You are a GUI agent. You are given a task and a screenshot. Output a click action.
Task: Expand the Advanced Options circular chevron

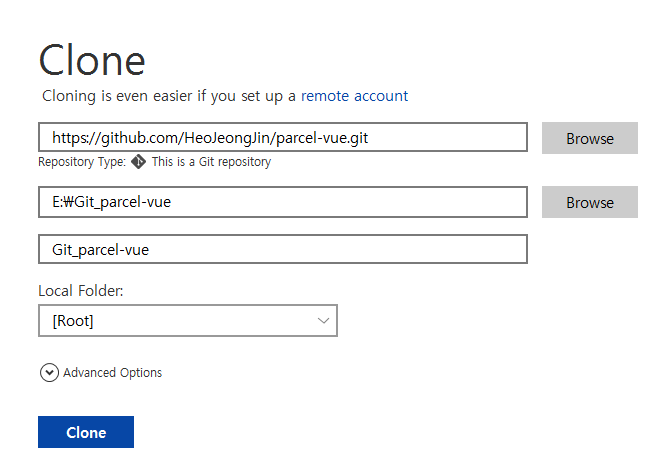coord(50,373)
